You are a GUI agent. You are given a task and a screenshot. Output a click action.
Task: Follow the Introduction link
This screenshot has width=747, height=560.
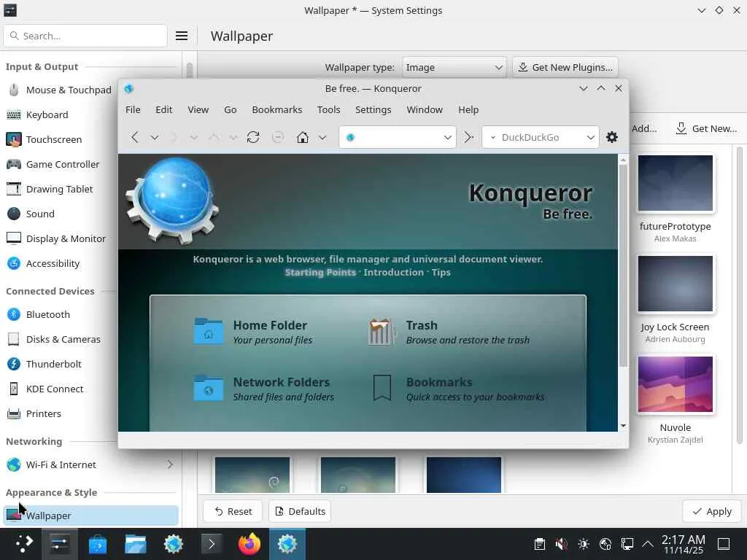[x=393, y=273]
